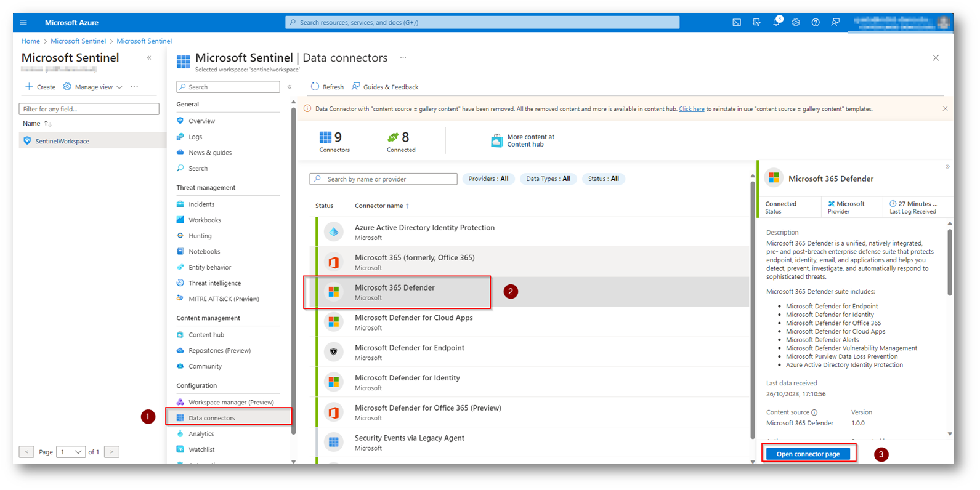Open News & guides
The image size is (980, 490).
[210, 153]
